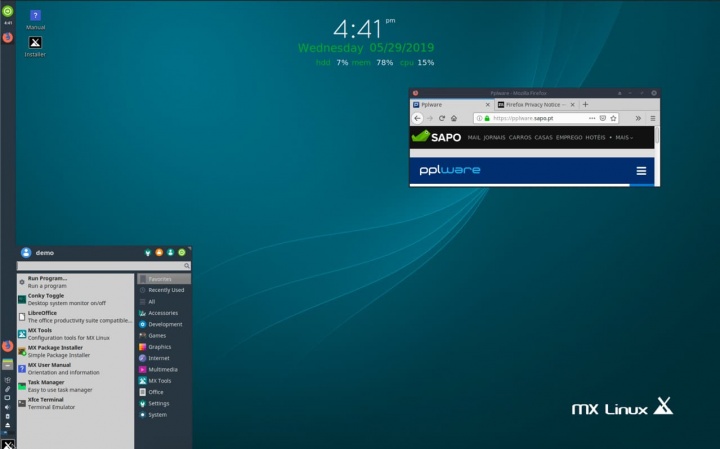Image resolution: width=720 pixels, height=449 pixels.
Task: Go to Firefox home page icon
Action: pos(454,118)
